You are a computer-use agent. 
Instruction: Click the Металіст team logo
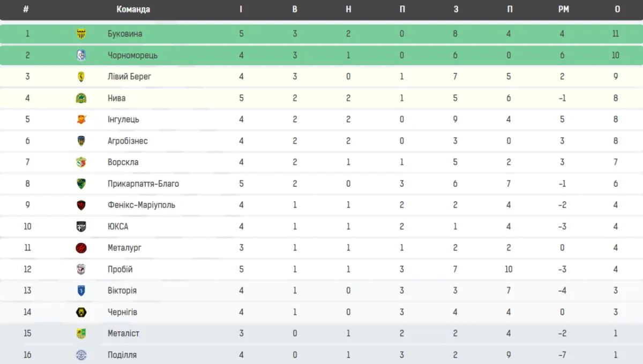click(81, 333)
